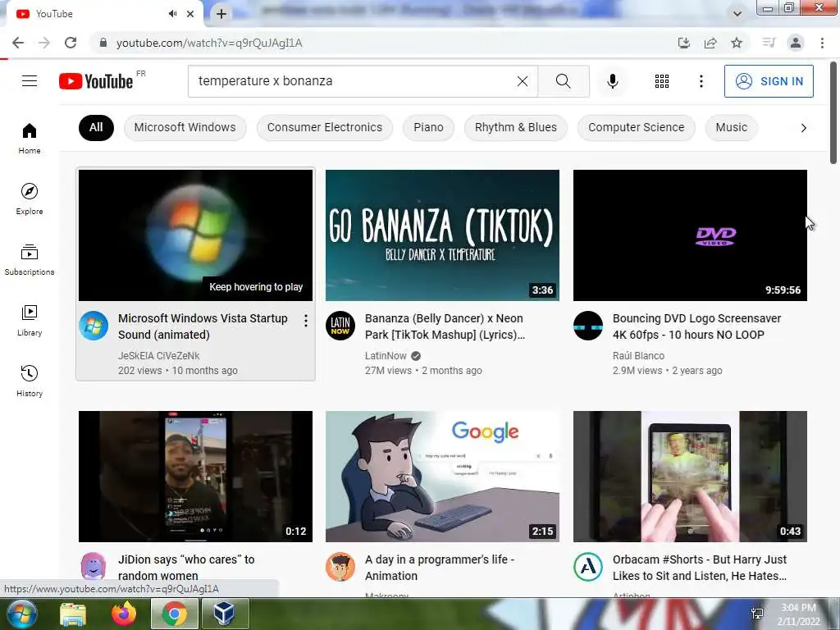Image resolution: width=840 pixels, height=630 pixels.
Task: Open title Bananza (Belly Dancer) x Neon Park
Action: [x=445, y=326]
